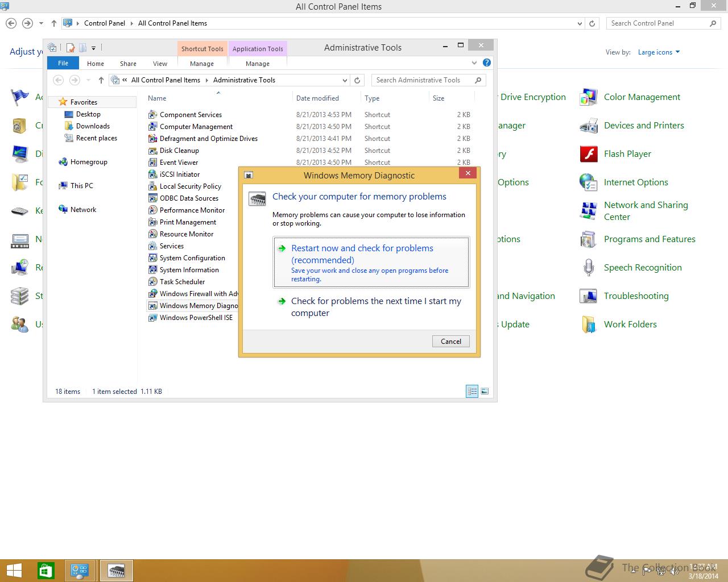The height and width of the screenshot is (582, 728).
Task: Expand the ribbon chevron in Administrative Tools
Action: pos(474,63)
